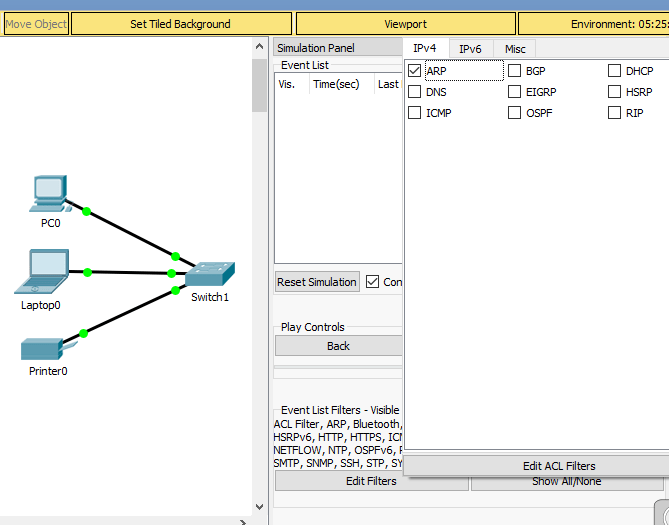669x525 pixels.
Task: Click the Move Object toolbar button
Action: pos(36,24)
